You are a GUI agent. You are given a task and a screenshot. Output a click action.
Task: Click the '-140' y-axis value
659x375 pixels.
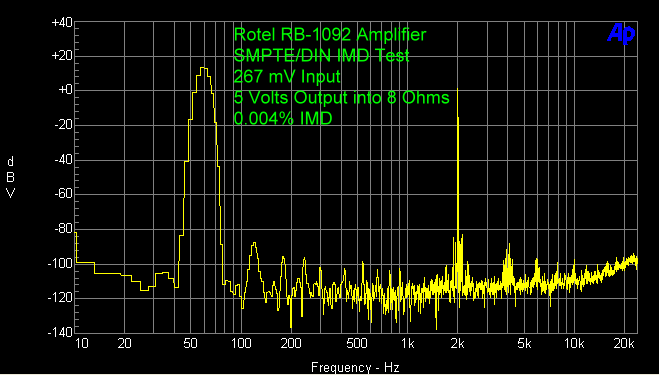click(x=61, y=333)
